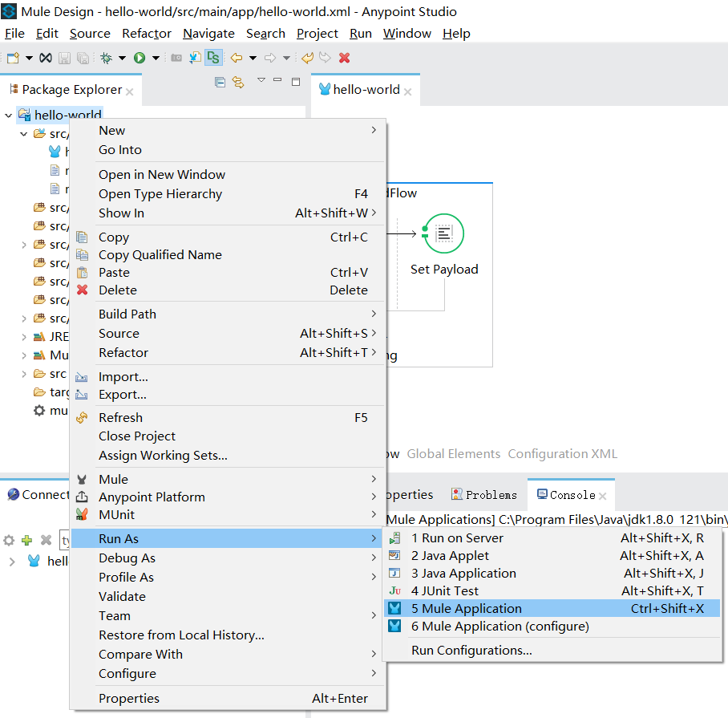728x718 pixels.
Task: Select Properties in context menu
Action: [229, 698]
